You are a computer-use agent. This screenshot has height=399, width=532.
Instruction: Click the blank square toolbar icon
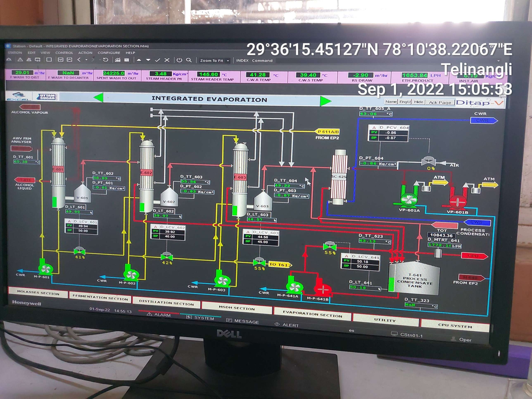coord(49,59)
